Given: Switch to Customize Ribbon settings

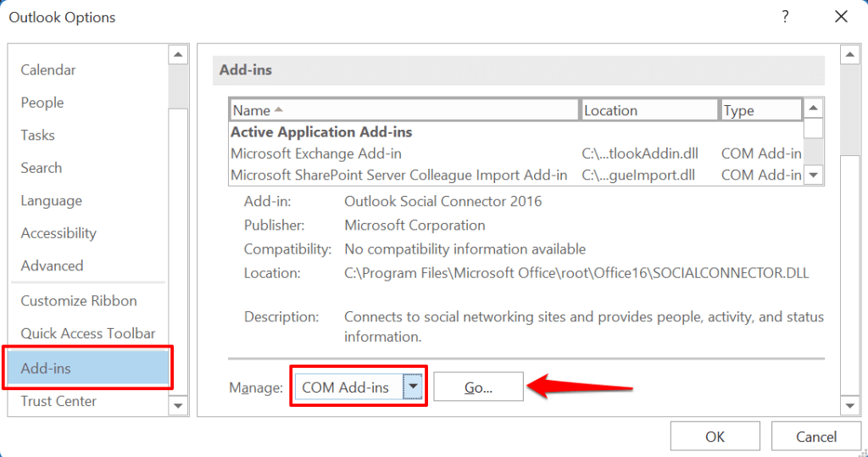Looking at the screenshot, I should (79, 301).
